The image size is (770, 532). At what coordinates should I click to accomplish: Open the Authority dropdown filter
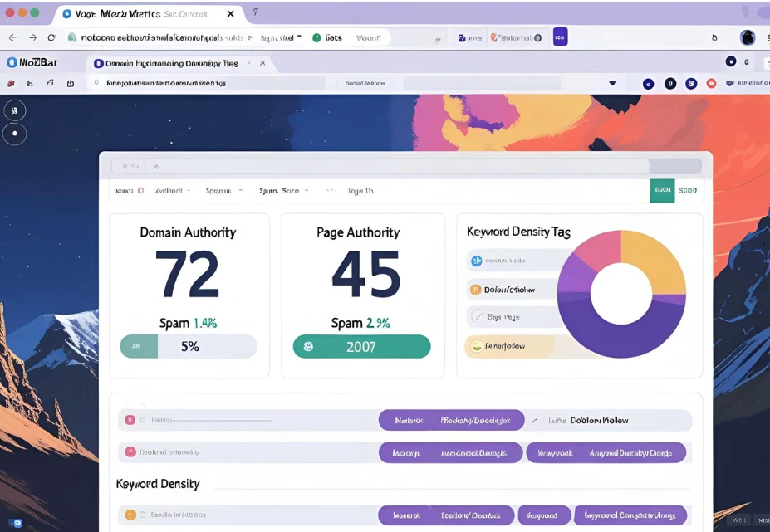tap(173, 190)
